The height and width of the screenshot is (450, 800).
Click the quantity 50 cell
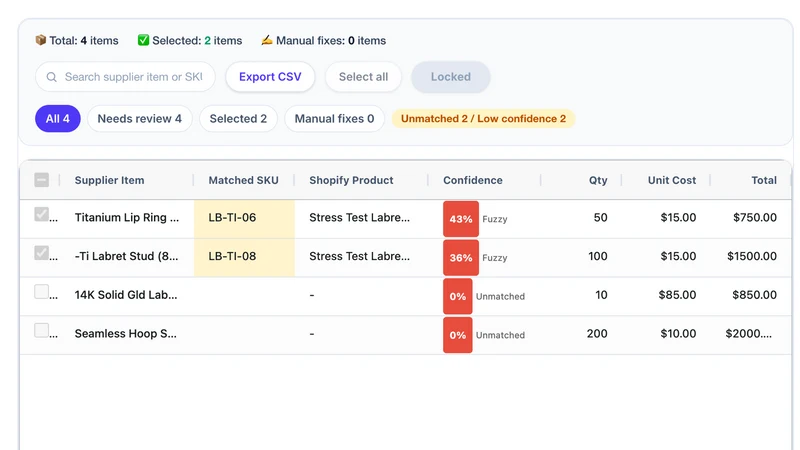click(601, 218)
